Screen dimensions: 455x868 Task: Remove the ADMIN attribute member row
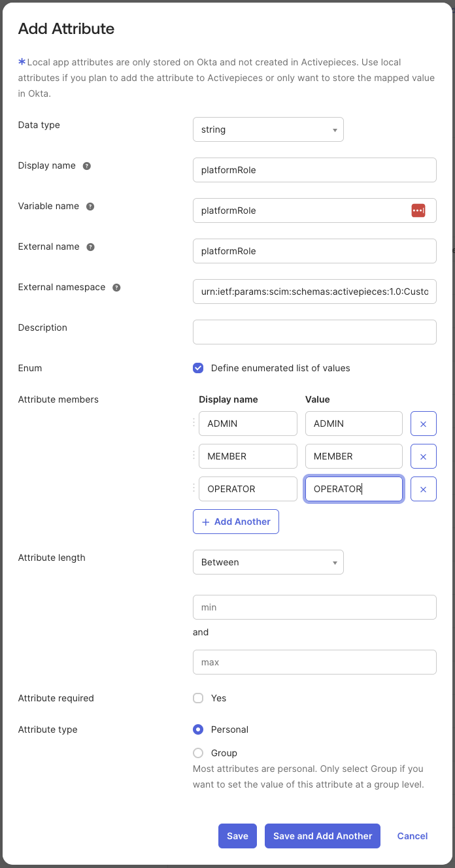point(423,423)
